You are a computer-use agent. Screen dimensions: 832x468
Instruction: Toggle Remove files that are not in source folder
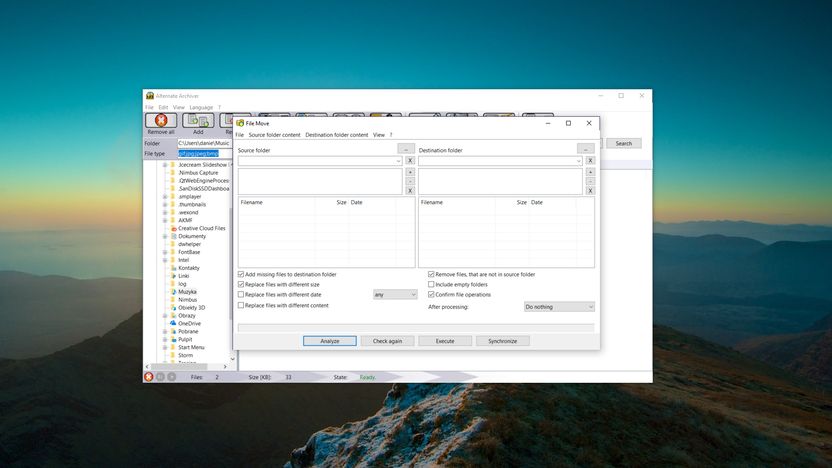tap(431, 274)
